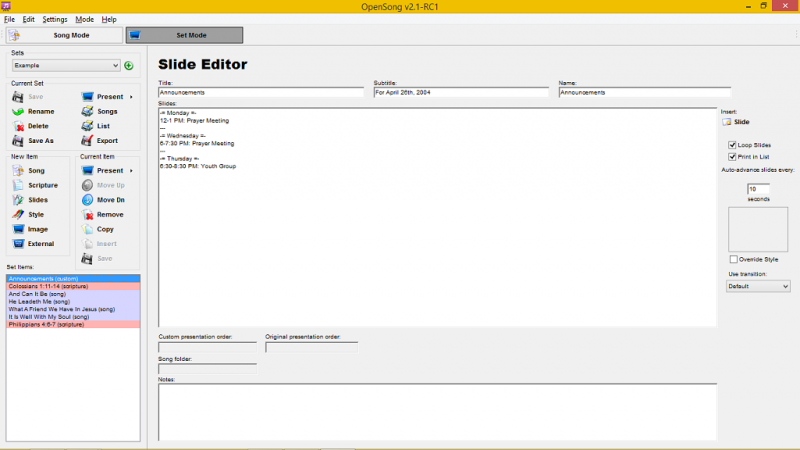Image resolution: width=800 pixels, height=450 pixels.
Task: Click the Set Mode button
Action: pyautogui.click(x=184, y=35)
